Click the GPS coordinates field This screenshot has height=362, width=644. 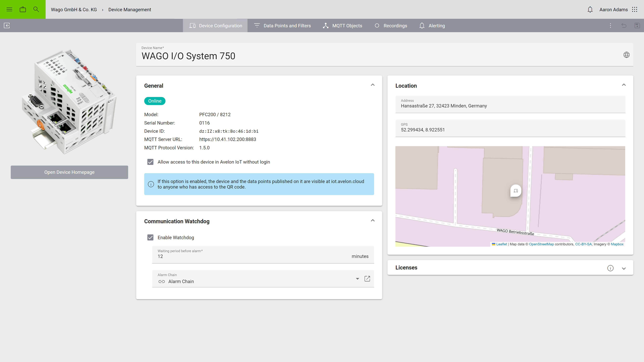(x=510, y=128)
